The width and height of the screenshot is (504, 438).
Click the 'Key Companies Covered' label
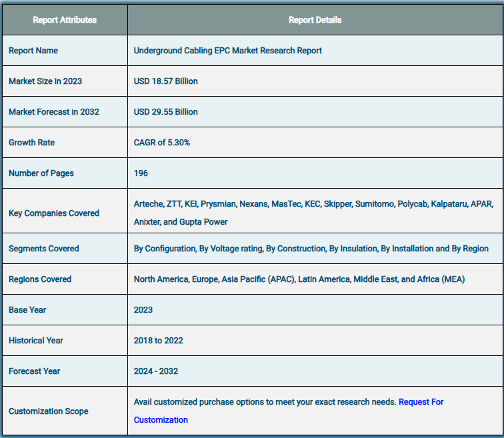[54, 213]
